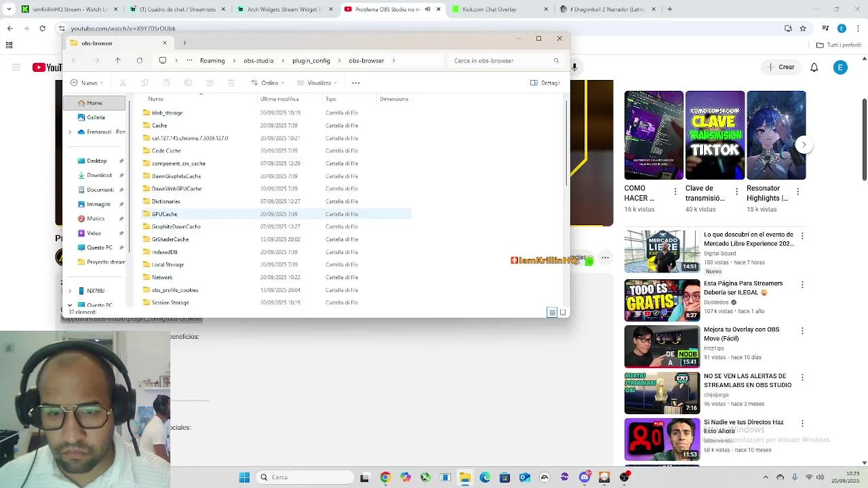Open Galleria in the sidebar

(95, 117)
